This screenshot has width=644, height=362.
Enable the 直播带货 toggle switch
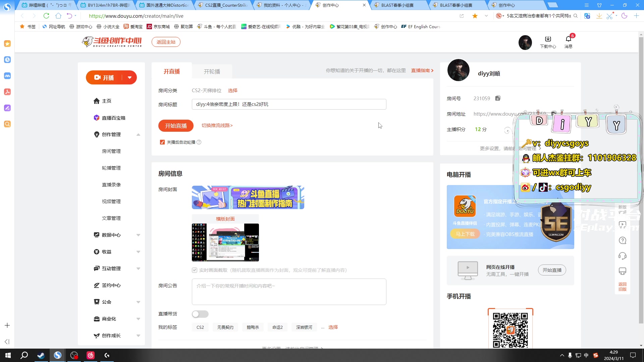pyautogui.click(x=200, y=314)
